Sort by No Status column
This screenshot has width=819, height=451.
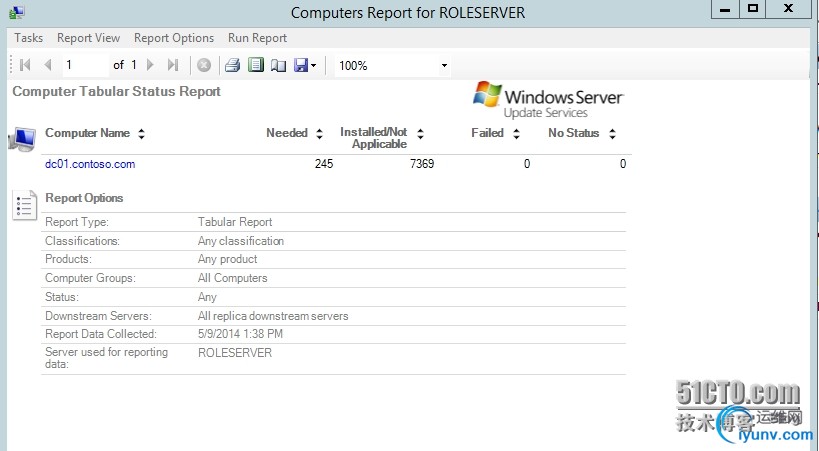click(612, 133)
